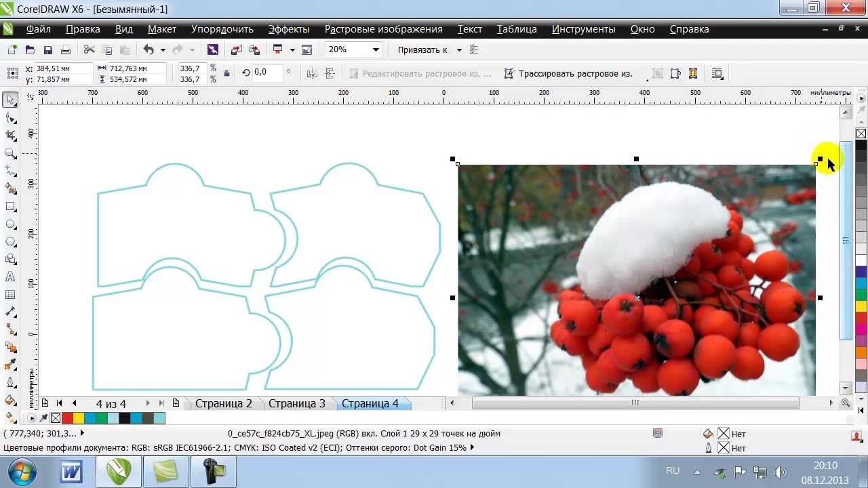Select the Connector tool
This screenshot has height=488, width=868.
coord(10,329)
